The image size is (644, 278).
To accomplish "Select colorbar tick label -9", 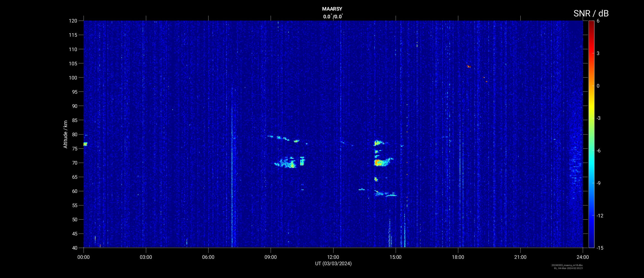I will click(x=599, y=183).
